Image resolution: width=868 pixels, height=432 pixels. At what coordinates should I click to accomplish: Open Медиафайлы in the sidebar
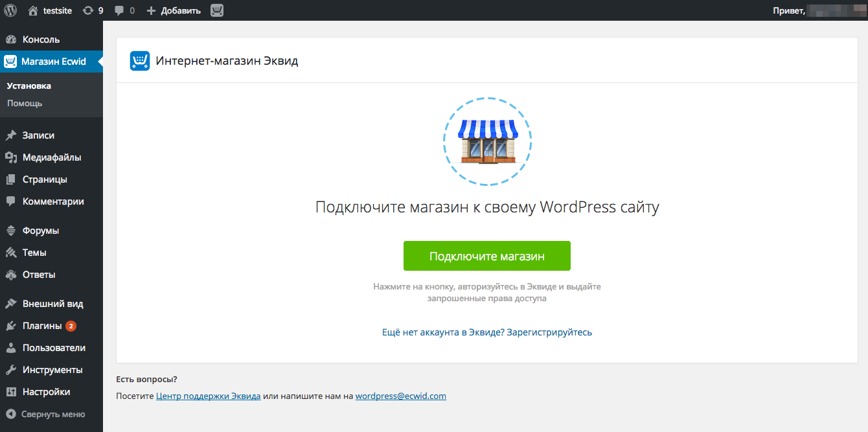[x=51, y=157]
